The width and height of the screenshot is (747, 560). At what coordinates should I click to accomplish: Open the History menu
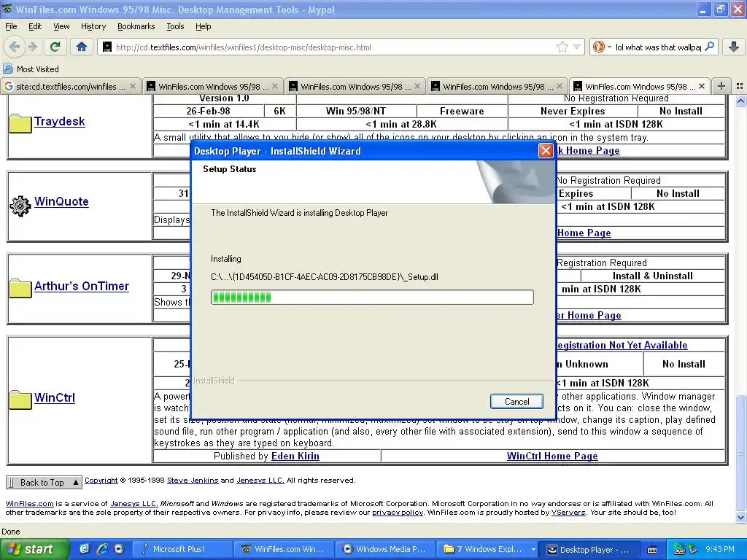pos(93,26)
